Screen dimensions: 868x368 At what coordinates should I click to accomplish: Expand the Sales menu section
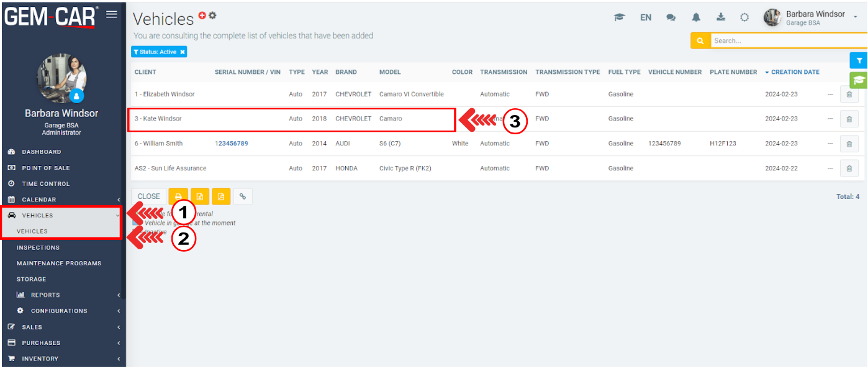coord(62,327)
